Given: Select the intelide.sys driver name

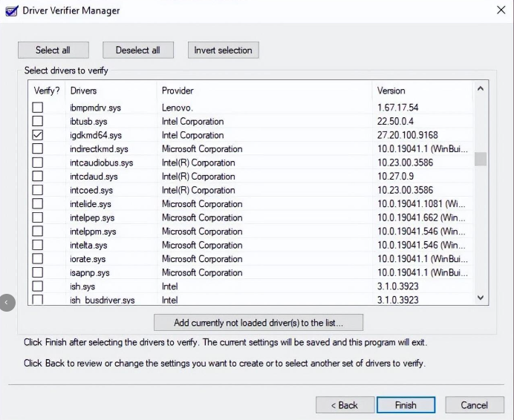Looking at the screenshot, I should pos(91,204).
